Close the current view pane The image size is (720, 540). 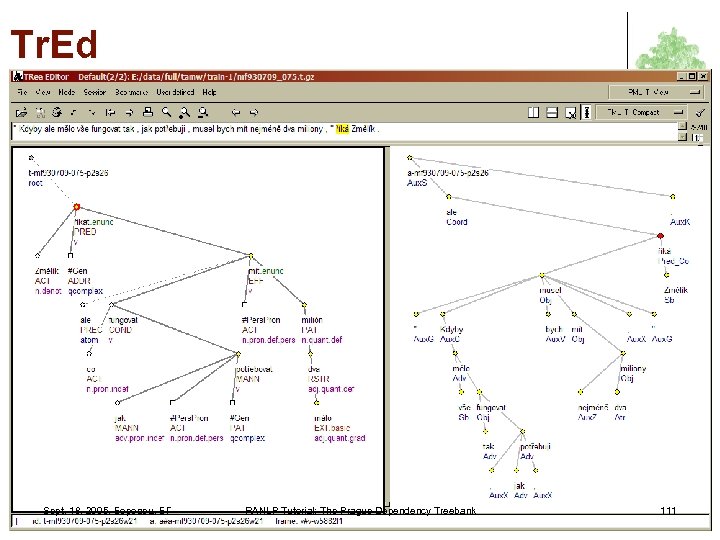(571, 112)
